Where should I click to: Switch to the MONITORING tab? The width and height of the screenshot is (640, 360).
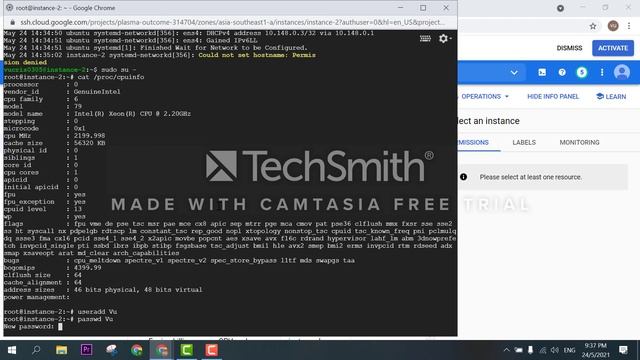point(579,142)
